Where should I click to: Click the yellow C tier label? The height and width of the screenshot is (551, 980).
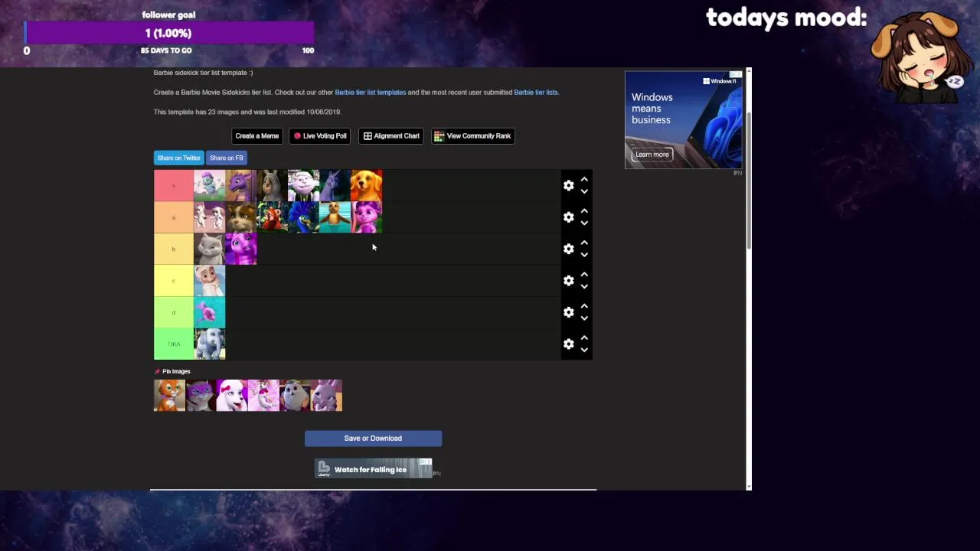(x=173, y=281)
